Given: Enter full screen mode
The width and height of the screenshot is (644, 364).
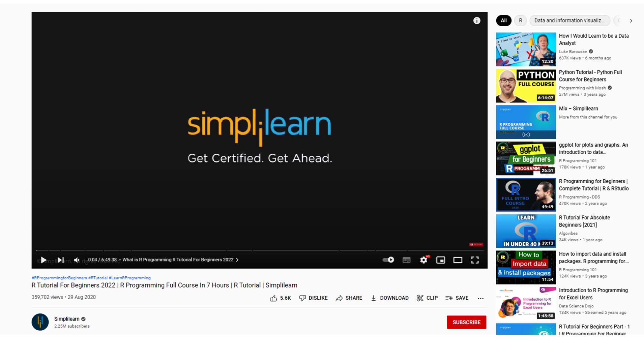Looking at the screenshot, I should pos(475,260).
